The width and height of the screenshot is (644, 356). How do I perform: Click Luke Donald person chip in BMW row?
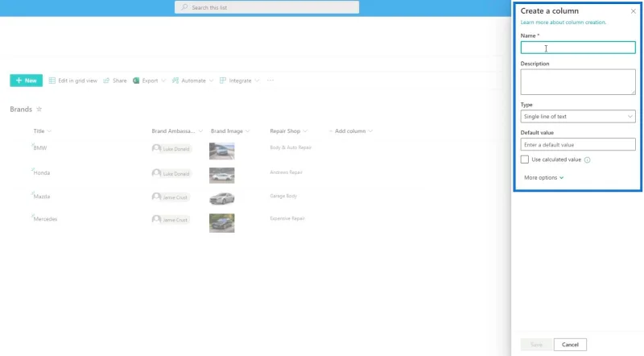pyautogui.click(x=171, y=148)
